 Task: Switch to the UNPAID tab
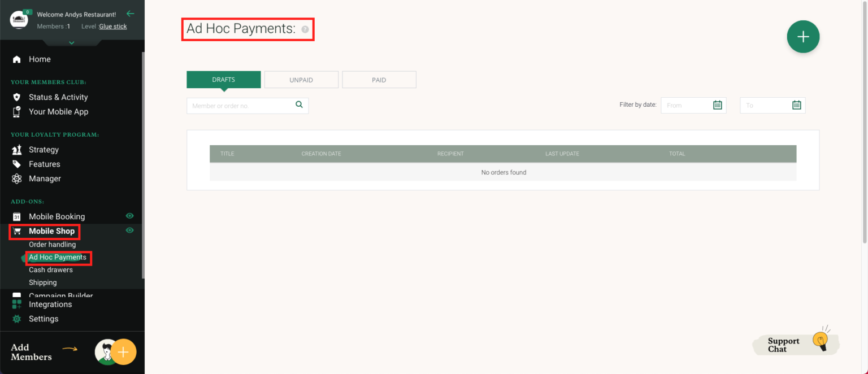tap(301, 79)
